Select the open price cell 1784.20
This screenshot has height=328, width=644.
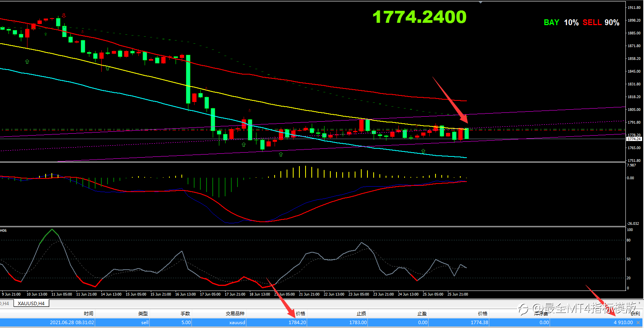coord(297,322)
